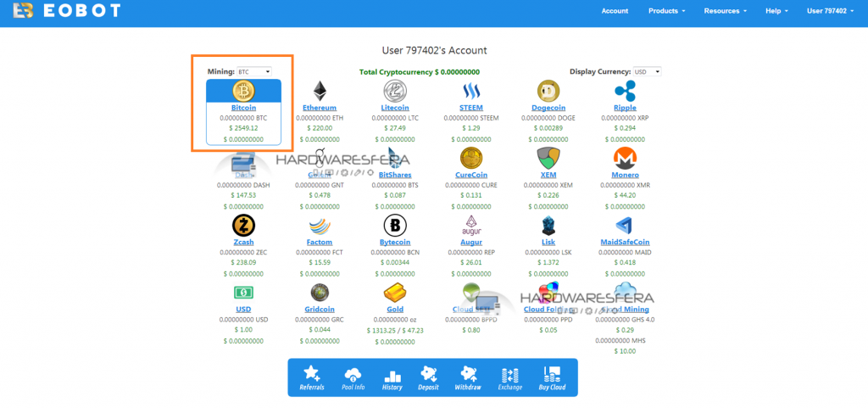This screenshot has height=408, width=868.
Task: Click the Zcash coin icon
Action: [243, 226]
